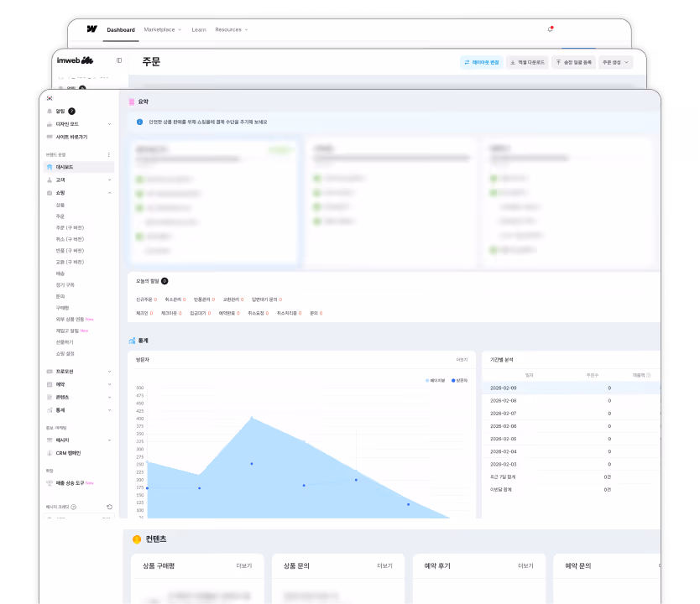Toggle the 페이지뷰 legend series
700x604 pixels.
pyautogui.click(x=436, y=381)
